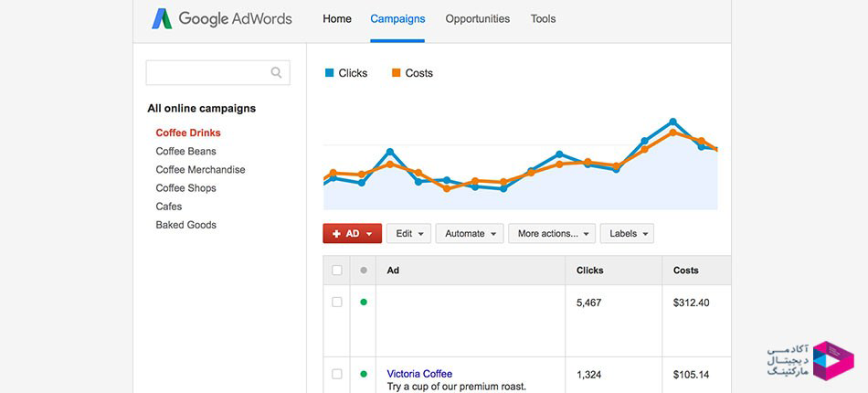This screenshot has height=393, width=868.
Task: Click the green status dot in the 5,467 row
Action: tap(364, 303)
